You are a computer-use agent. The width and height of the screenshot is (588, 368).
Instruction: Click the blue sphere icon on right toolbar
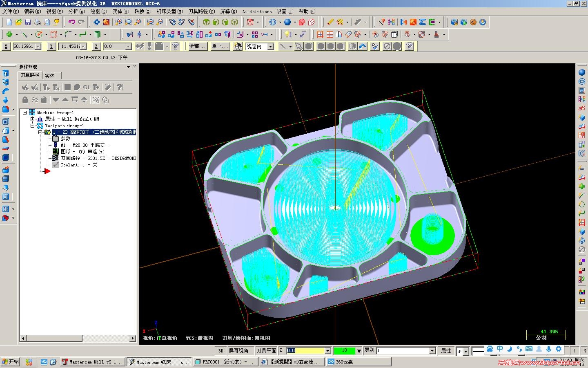click(582, 72)
